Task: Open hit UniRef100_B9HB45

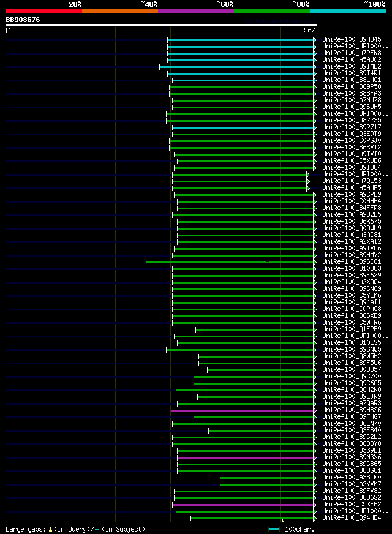Action: tap(352, 40)
